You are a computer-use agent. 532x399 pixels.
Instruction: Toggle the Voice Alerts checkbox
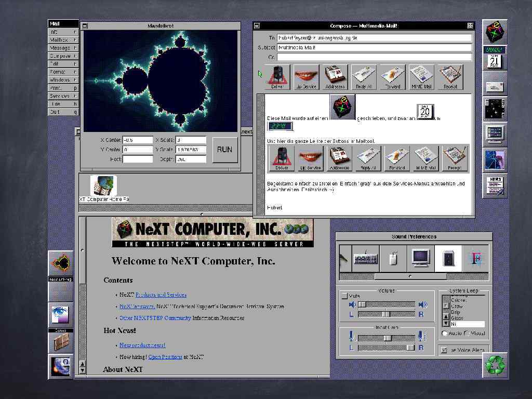click(x=444, y=350)
